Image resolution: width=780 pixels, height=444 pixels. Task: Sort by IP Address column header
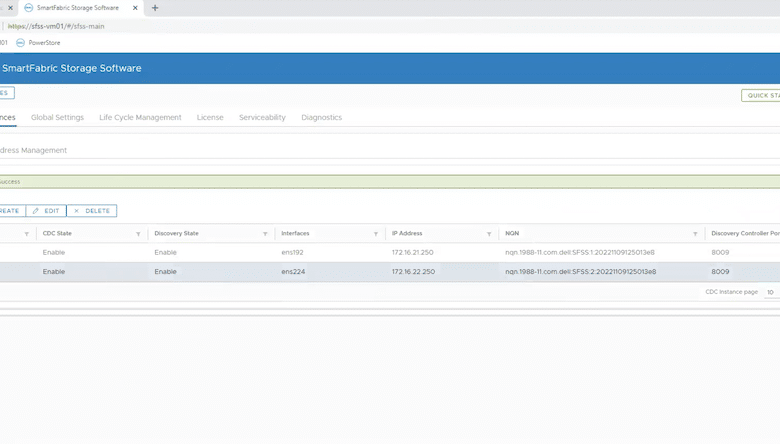(407, 233)
